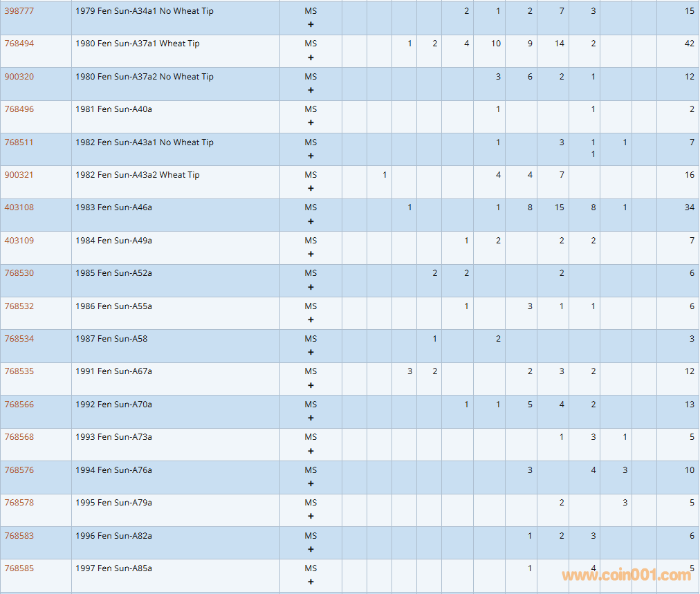The width and height of the screenshot is (700, 594).
Task: Open coin ID 900321 link
Action: [x=19, y=175]
